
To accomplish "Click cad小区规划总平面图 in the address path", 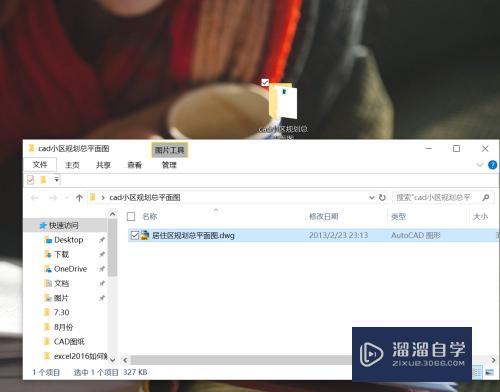I will (x=145, y=198).
